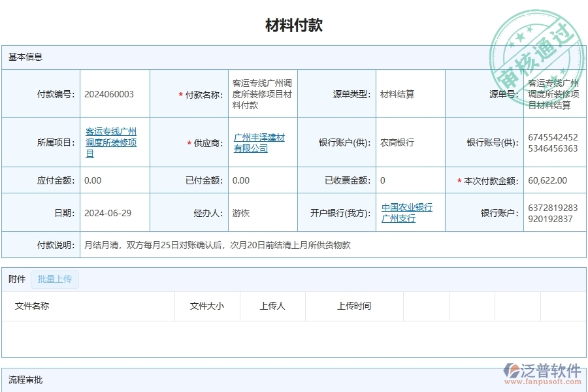The image size is (588, 392).
Task: Open the 客运专线广州调度所装修项目 project link
Action: (110, 142)
